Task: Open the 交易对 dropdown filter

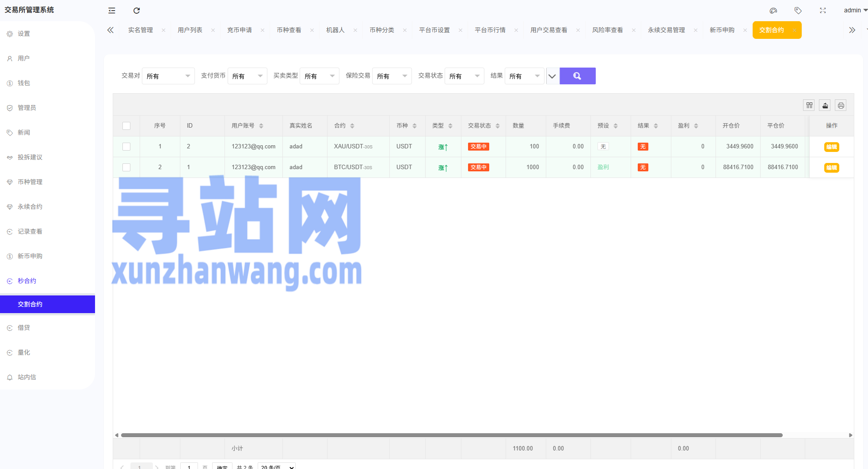Action: 168,76
